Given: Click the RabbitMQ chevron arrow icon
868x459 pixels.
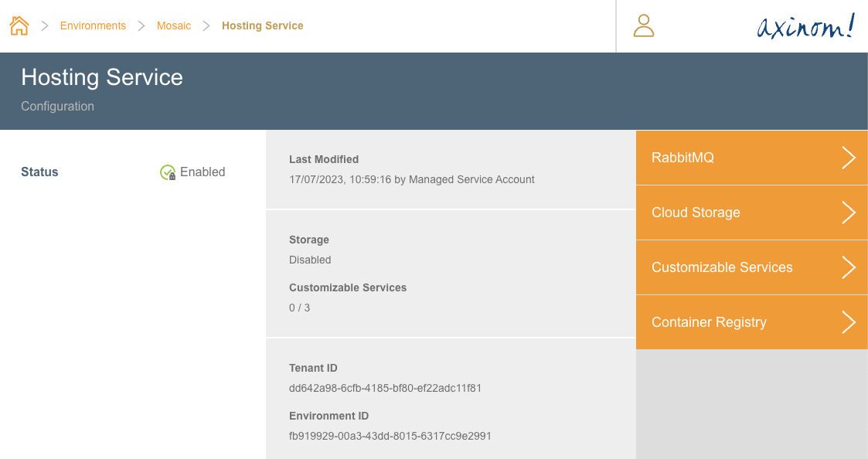Looking at the screenshot, I should point(849,158).
